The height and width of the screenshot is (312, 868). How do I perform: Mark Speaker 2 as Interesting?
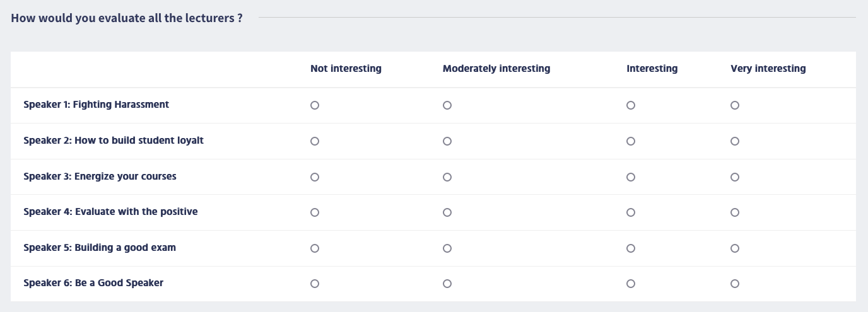click(x=631, y=141)
